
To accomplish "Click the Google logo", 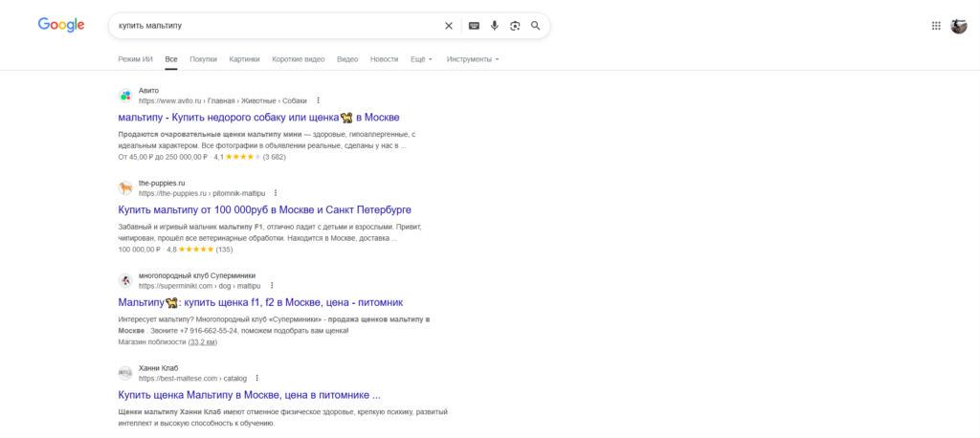I will [61, 25].
